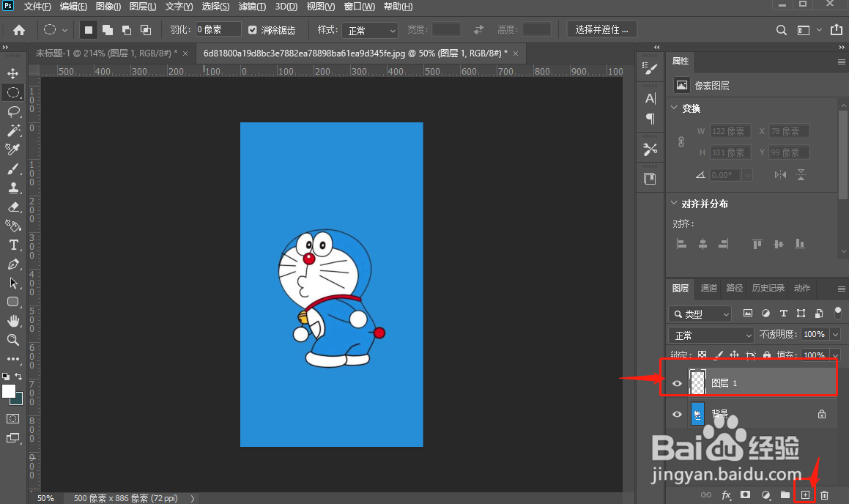The image size is (849, 504).
Task: Select the Brush tool
Action: [x=13, y=169]
